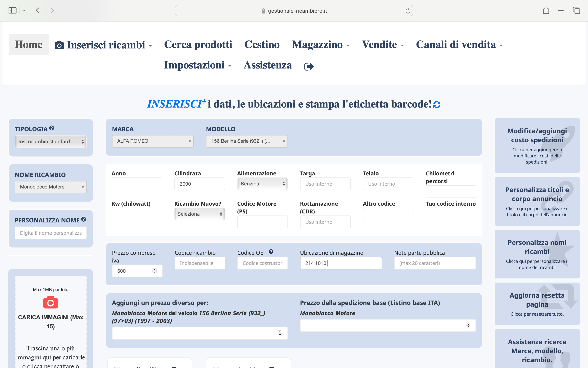
Task: Click Personalizza titoli e corpo annuncio panel
Action: [537, 201]
